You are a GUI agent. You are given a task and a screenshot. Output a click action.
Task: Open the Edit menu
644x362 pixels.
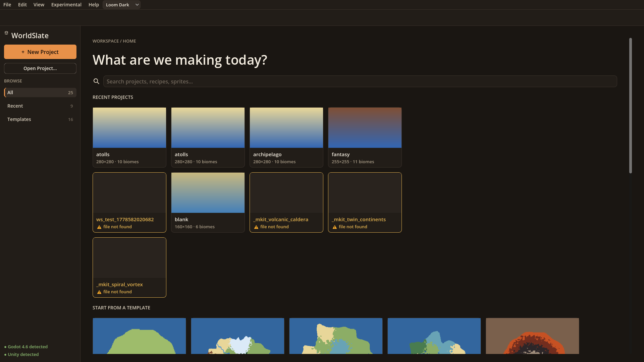coord(22,5)
